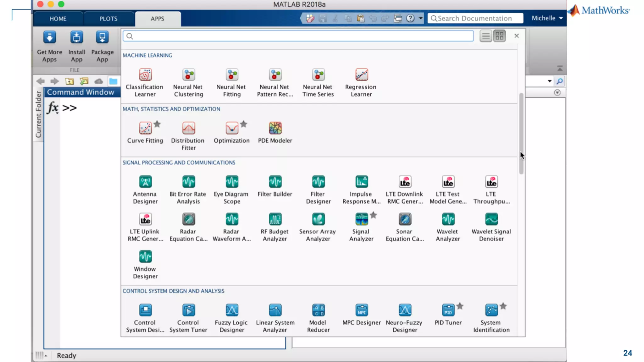Launch the PDE Modeler app

tap(275, 132)
